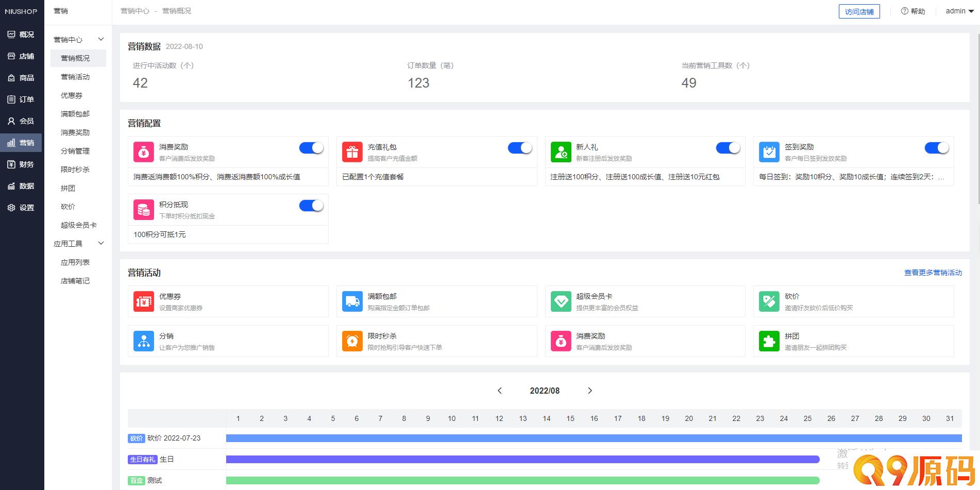
Task: Click the 访问店铺 button
Action: [859, 11]
